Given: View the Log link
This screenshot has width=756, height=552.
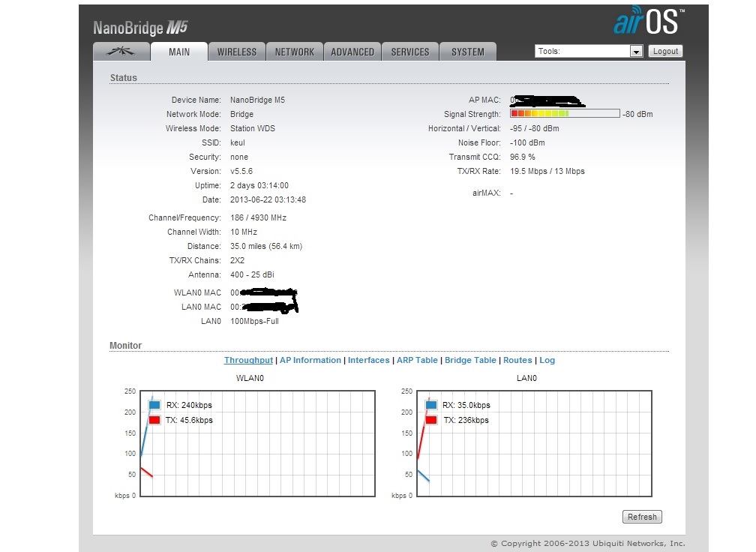Looking at the screenshot, I should point(547,360).
